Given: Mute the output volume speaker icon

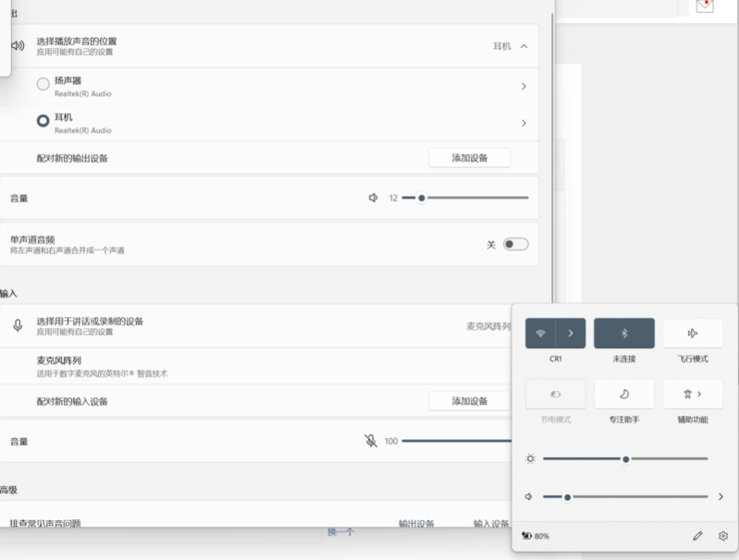Looking at the screenshot, I should (374, 198).
